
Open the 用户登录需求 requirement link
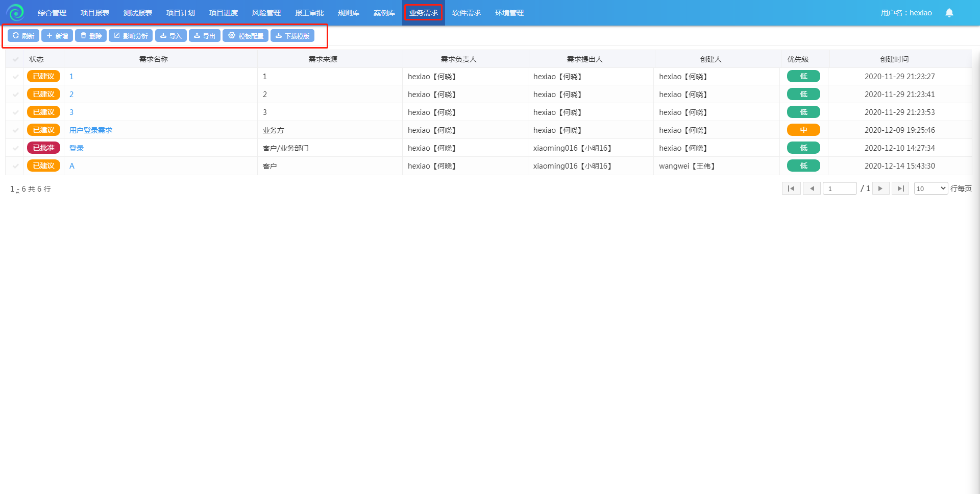tap(91, 130)
